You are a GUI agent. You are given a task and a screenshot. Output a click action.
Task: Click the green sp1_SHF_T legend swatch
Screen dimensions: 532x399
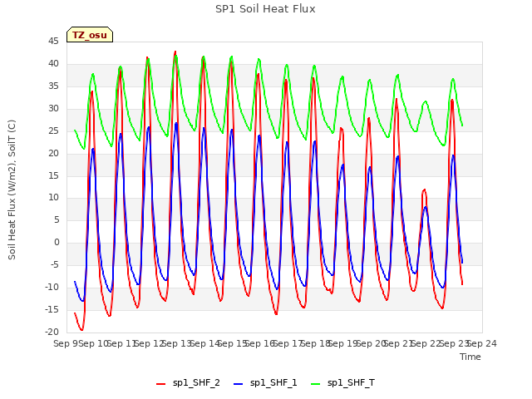[x=316, y=384]
